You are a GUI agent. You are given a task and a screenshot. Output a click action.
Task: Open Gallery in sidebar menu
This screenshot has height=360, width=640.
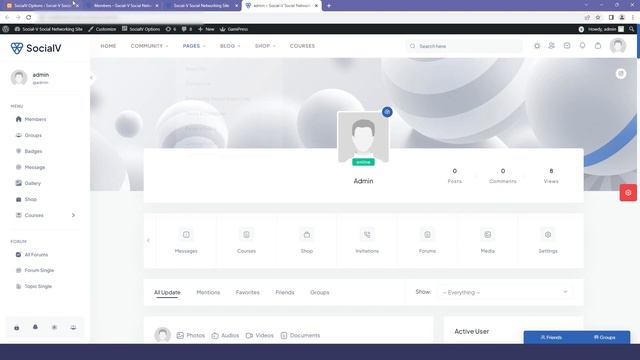pyautogui.click(x=28, y=183)
